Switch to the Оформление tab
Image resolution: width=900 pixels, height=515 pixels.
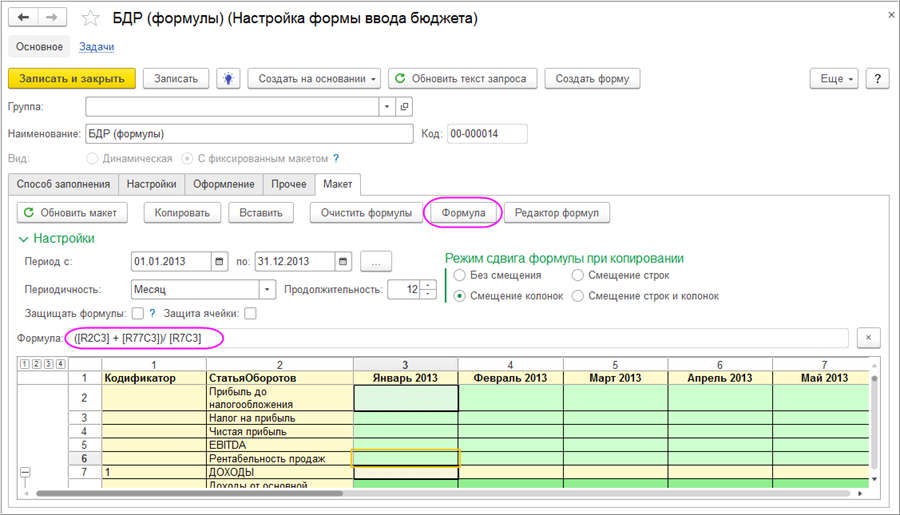[225, 184]
